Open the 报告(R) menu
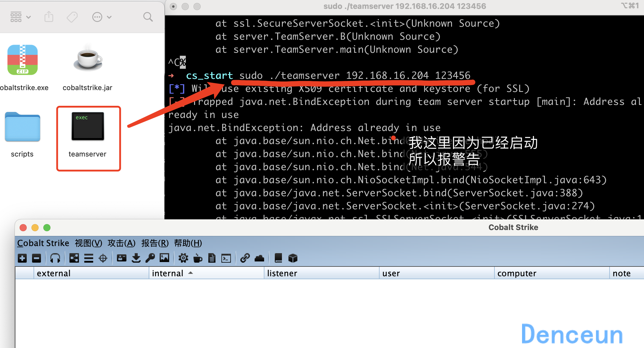 click(155, 243)
